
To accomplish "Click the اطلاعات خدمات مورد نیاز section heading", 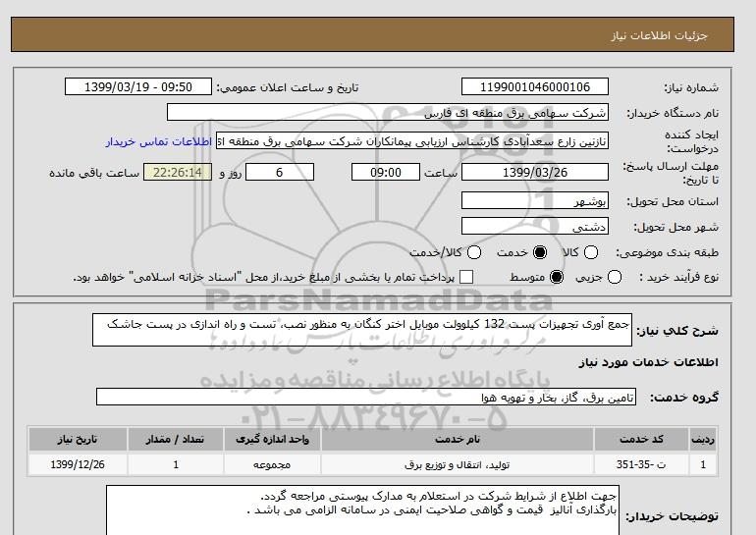I will [648, 362].
